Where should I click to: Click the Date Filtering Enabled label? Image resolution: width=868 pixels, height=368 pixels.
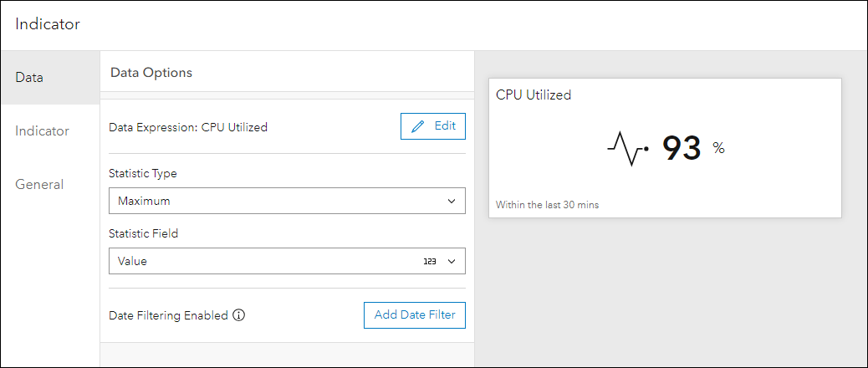coord(168,315)
